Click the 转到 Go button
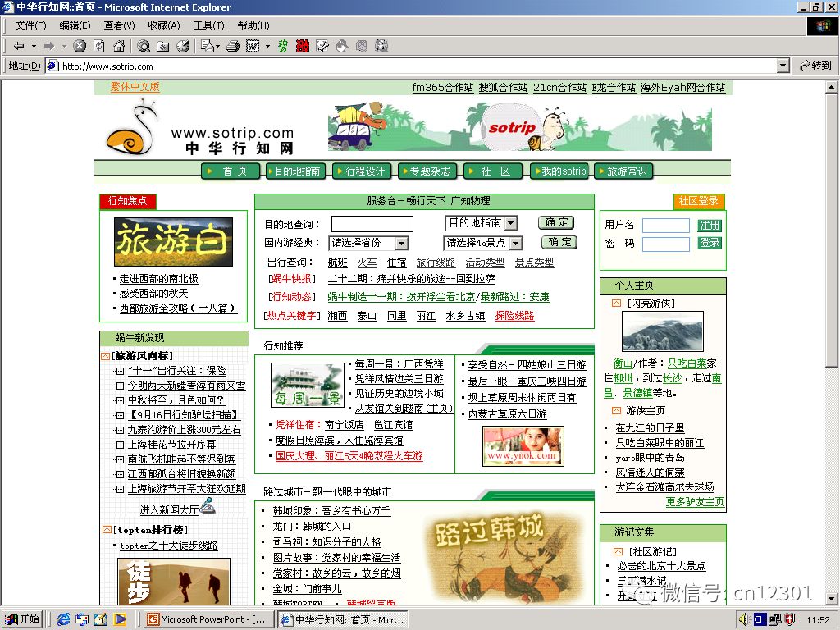This screenshot has height=630, width=840. [815, 66]
